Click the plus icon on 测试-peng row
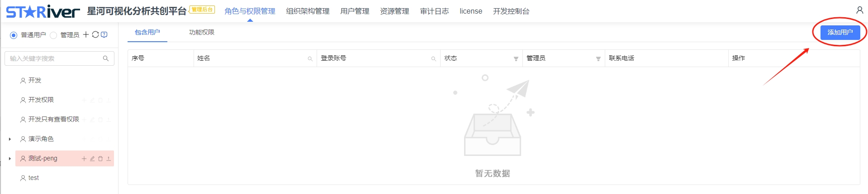Image resolution: width=868 pixels, height=194 pixels. pyautogui.click(x=84, y=159)
